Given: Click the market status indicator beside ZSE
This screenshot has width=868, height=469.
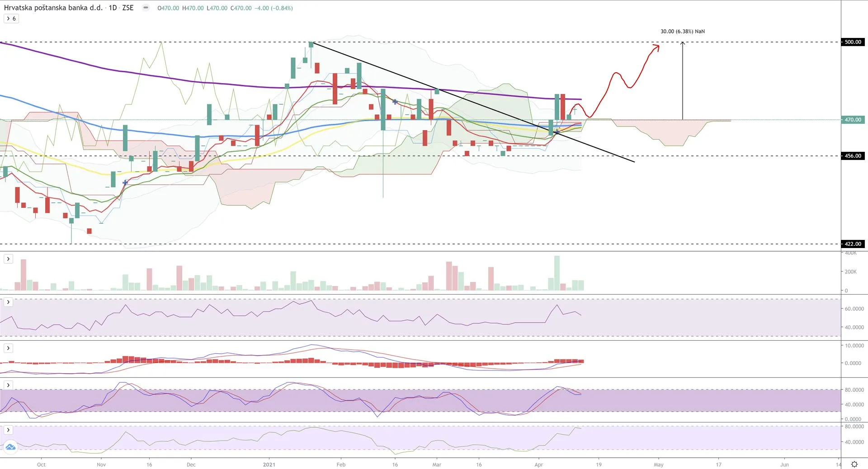Looking at the screenshot, I should tap(146, 8).
